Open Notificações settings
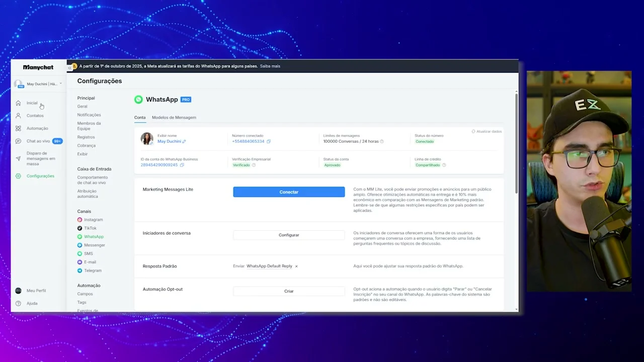Image resolution: width=644 pixels, height=362 pixels. (89, 115)
